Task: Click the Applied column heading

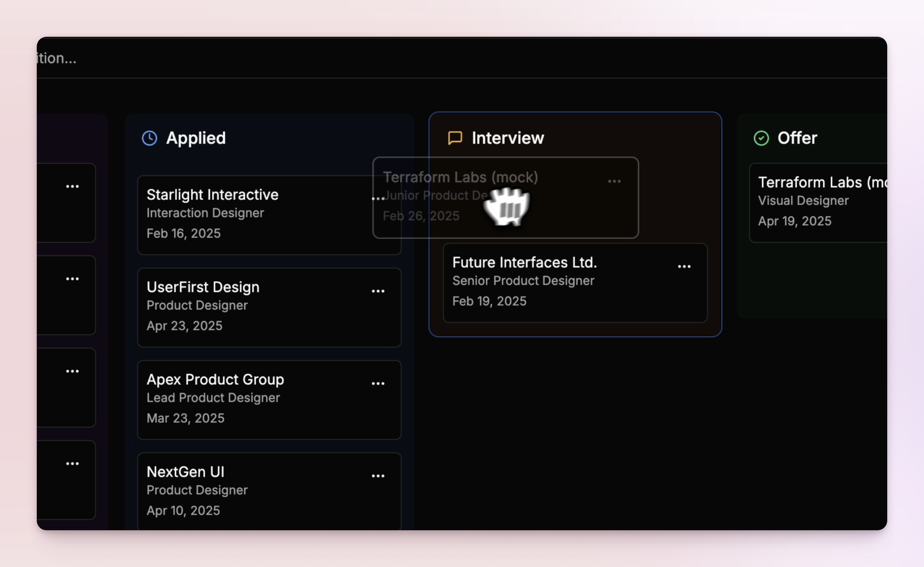Action: (196, 138)
